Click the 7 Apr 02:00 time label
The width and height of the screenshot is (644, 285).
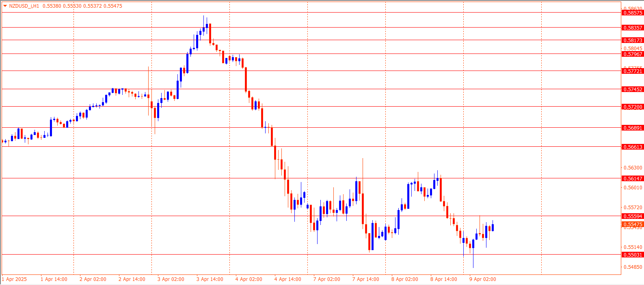tap(327, 279)
